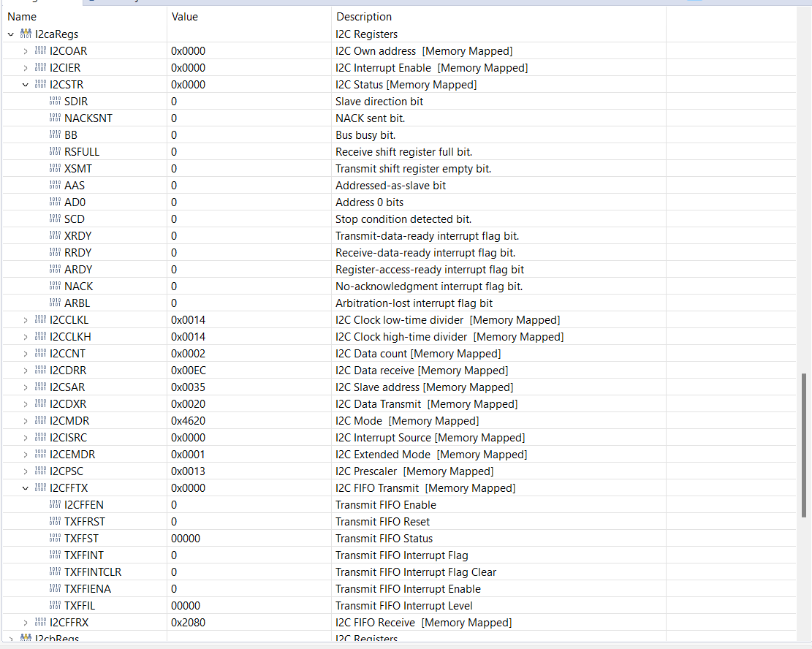Collapse the I2CFFTX register
Image resolution: width=812 pixels, height=649 pixels.
point(26,488)
